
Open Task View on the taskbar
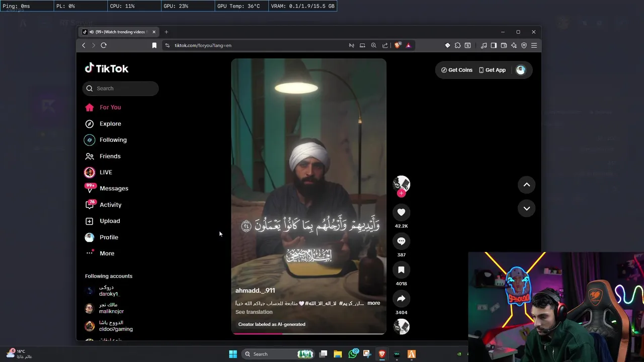[x=324, y=354]
